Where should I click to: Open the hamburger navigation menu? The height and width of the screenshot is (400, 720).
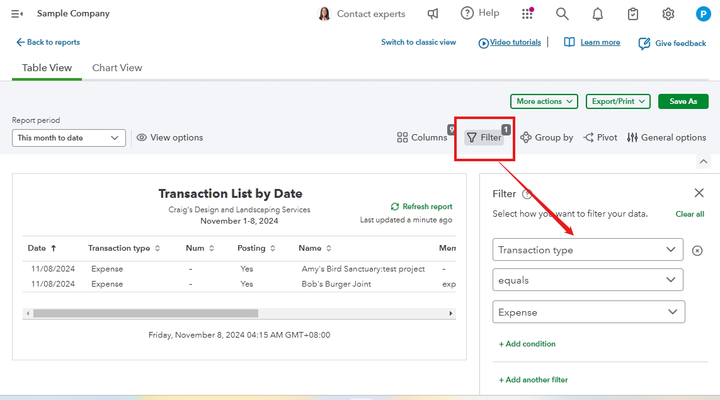click(x=17, y=13)
